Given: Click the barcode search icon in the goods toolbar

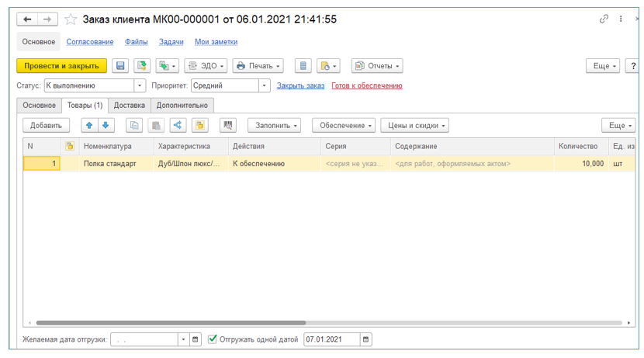Looking at the screenshot, I should coord(227,125).
